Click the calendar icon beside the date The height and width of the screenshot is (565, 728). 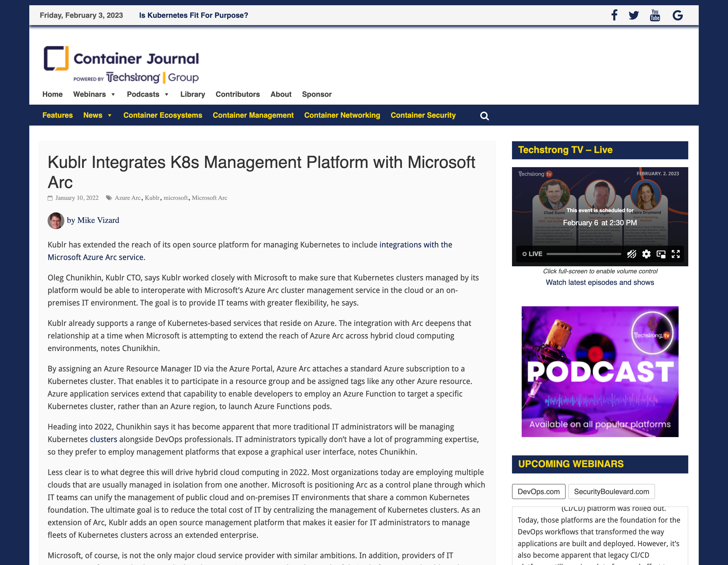(50, 198)
